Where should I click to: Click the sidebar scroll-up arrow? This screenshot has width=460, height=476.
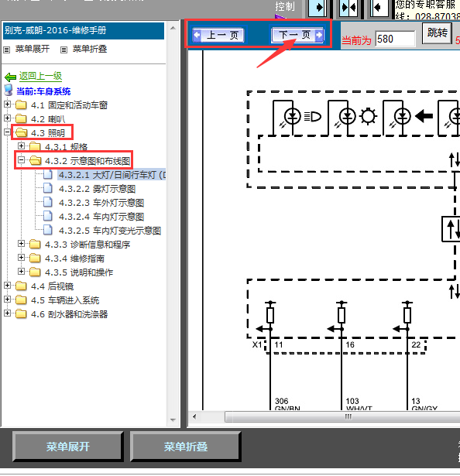coord(173,28)
